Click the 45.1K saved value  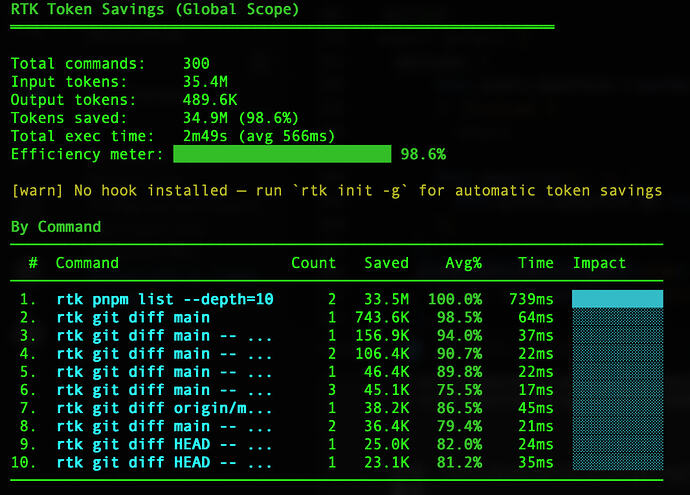point(386,390)
